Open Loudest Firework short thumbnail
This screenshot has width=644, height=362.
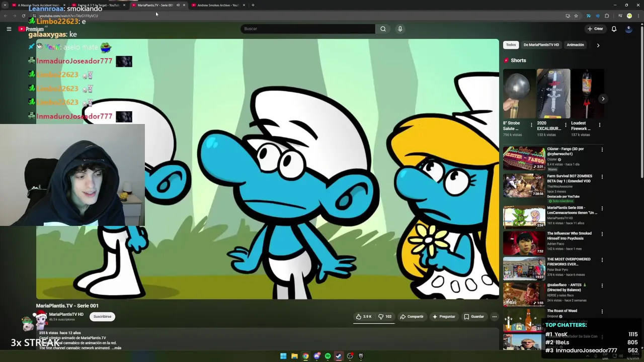[588, 94]
